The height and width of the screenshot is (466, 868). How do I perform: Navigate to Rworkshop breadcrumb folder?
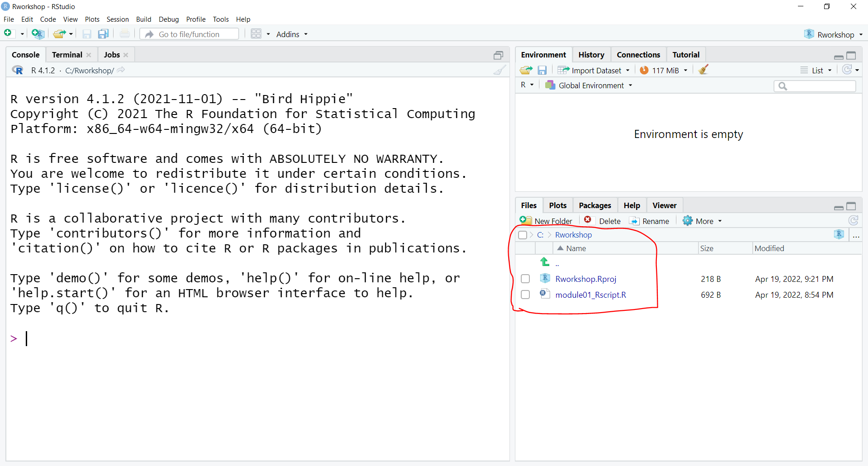tap(573, 235)
